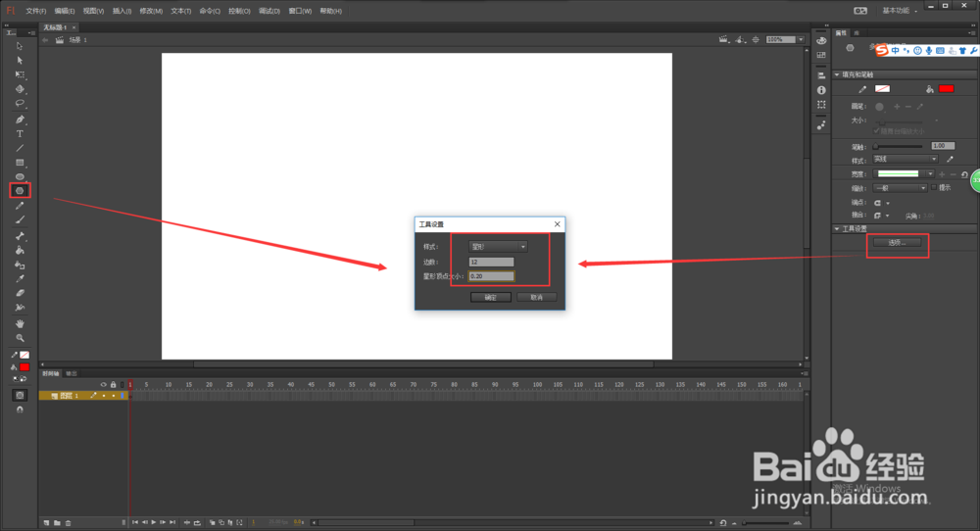Click the New Layer icon in timeline
Screen dimensions: 980x531
[46, 523]
